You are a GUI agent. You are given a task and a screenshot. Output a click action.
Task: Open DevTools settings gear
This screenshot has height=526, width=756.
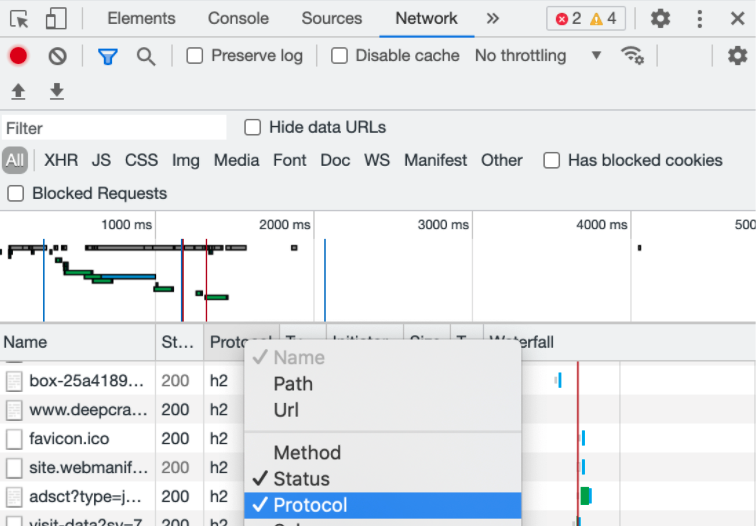pyautogui.click(x=660, y=18)
